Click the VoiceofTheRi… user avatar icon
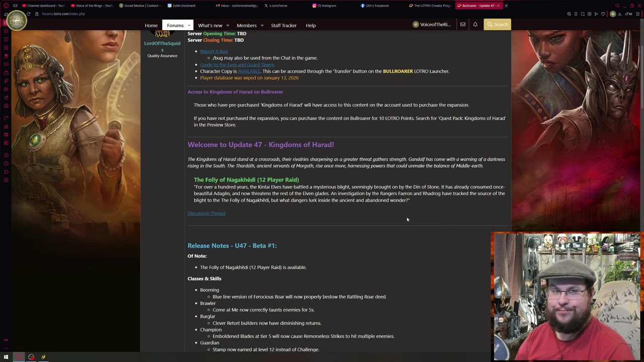 (416, 25)
